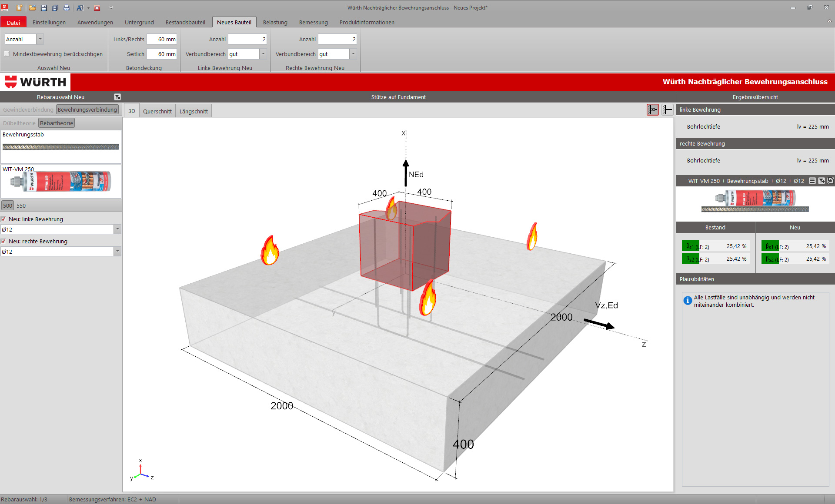Open the Anzahl selection dropdown
835x504 pixels.
tap(40, 39)
